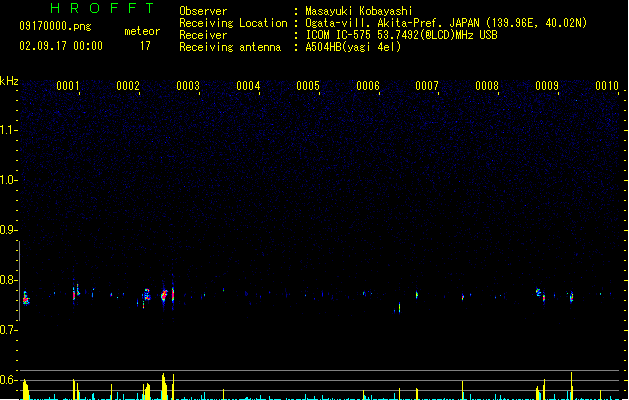629x400 pixels.
Task: Click the meteor label
Action: coord(142,31)
